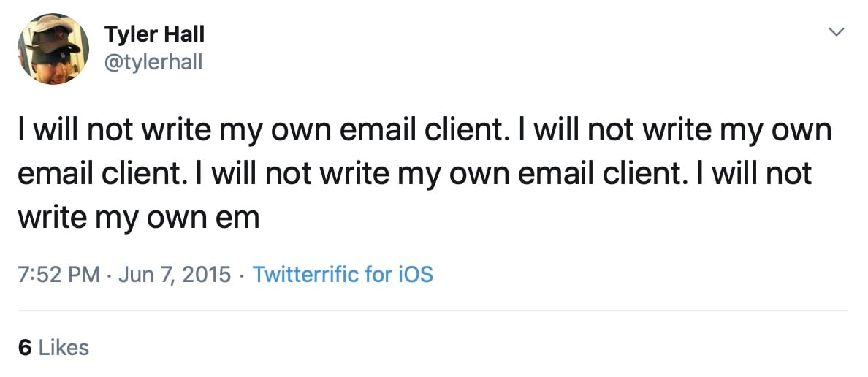Click the dot separator before Twitterrific
This screenshot has width=868, height=377.
click(241, 275)
